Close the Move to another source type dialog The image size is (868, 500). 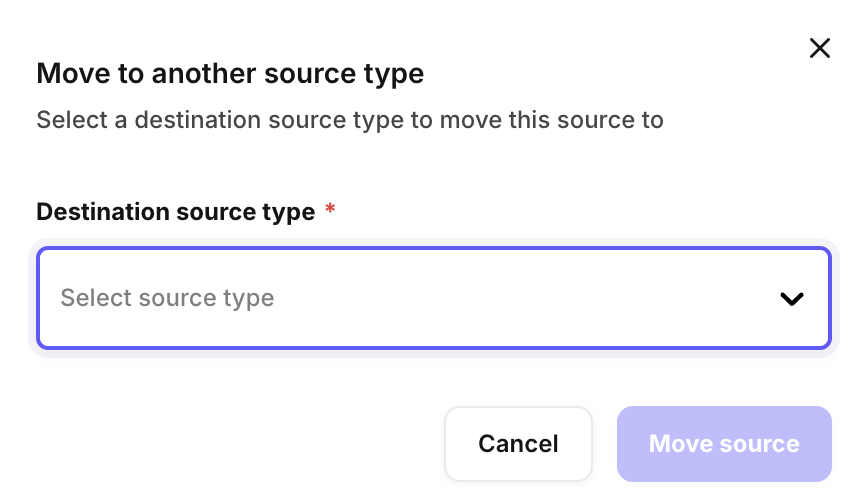[x=820, y=48]
